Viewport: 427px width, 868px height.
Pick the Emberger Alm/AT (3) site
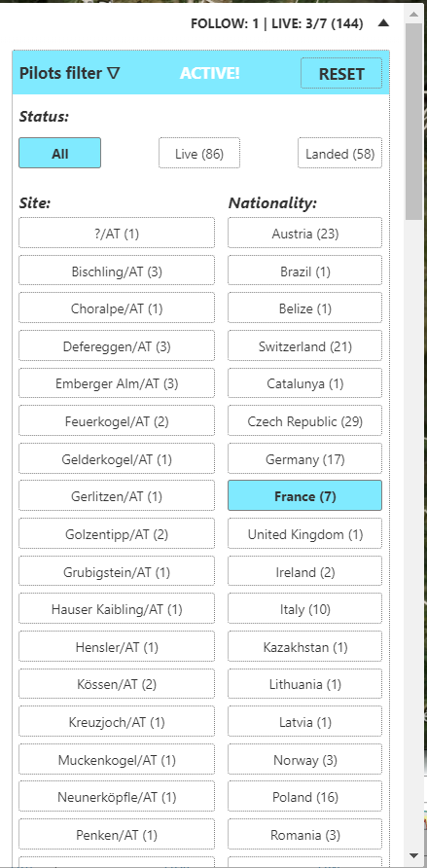point(117,383)
